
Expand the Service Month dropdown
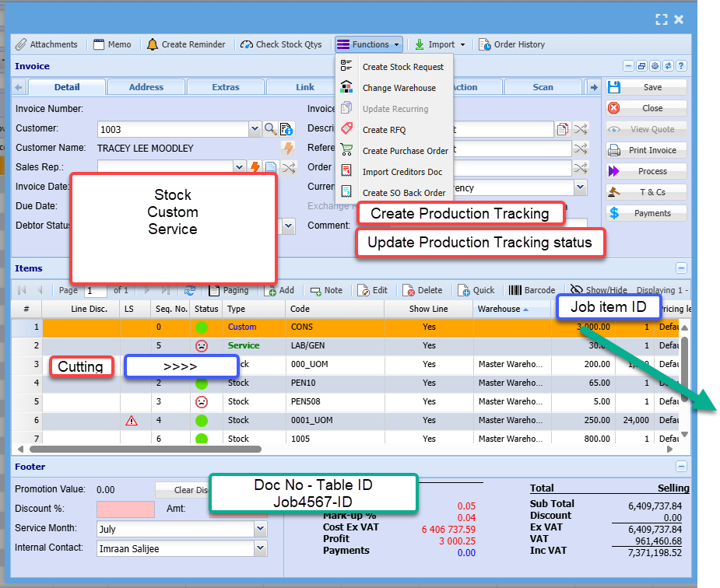click(x=260, y=529)
